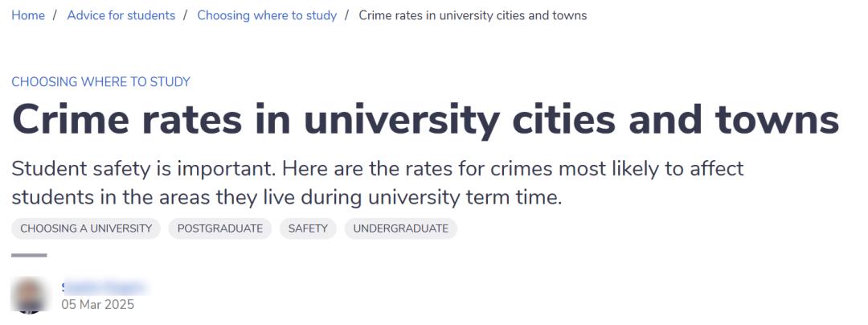Click the 'Student safety is important' sentence

coord(143,168)
